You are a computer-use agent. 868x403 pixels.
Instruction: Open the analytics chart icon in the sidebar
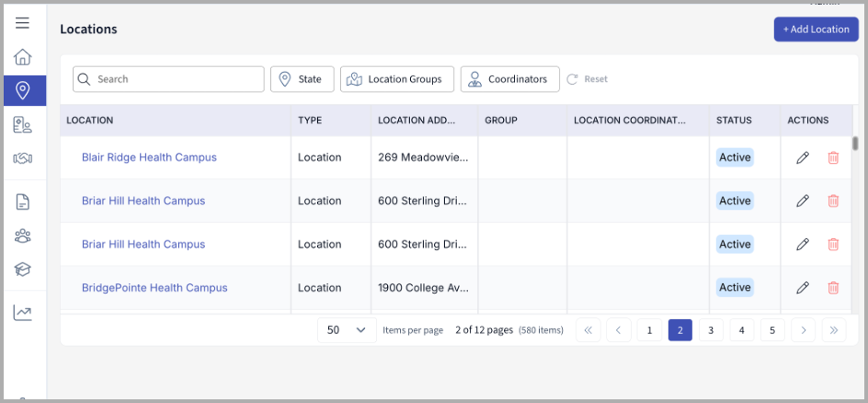tap(23, 313)
